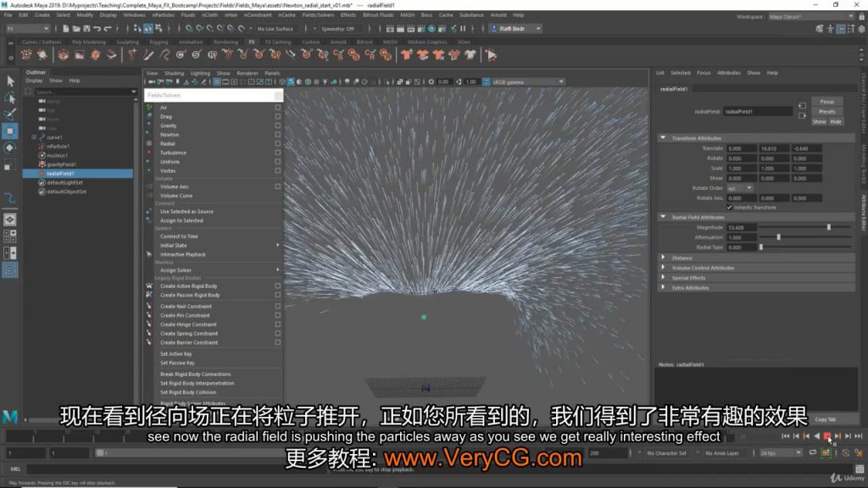Toggle the view transform button beside sRGB gamma

coord(486,82)
